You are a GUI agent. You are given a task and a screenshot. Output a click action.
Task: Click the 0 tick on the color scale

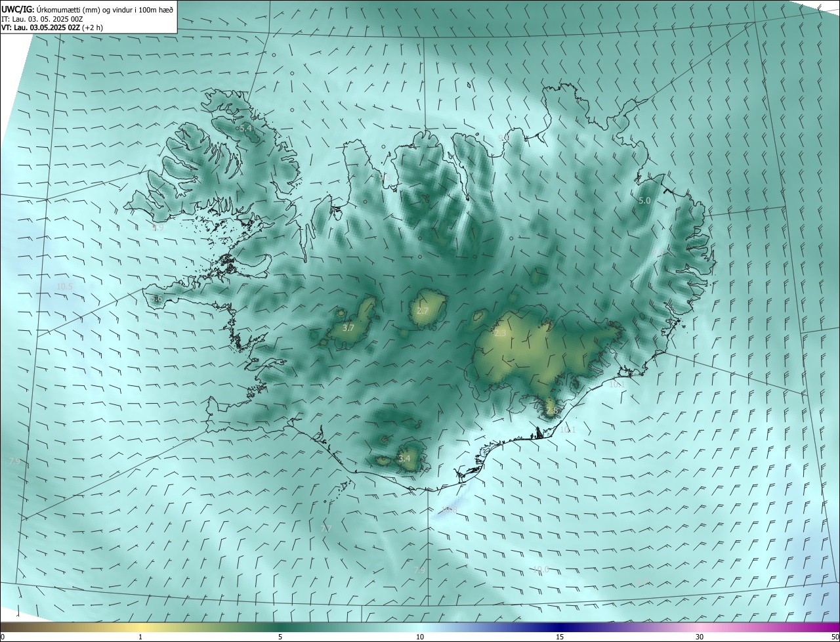(x=3, y=637)
